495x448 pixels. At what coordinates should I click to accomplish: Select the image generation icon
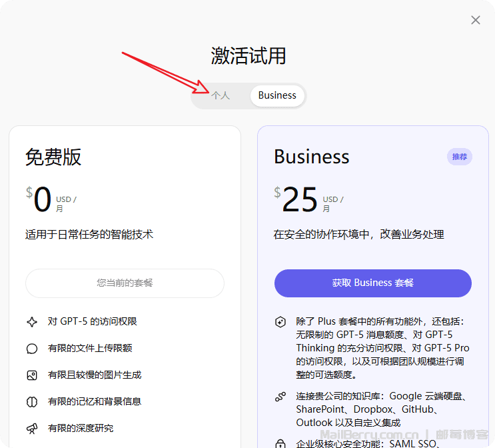click(x=32, y=375)
